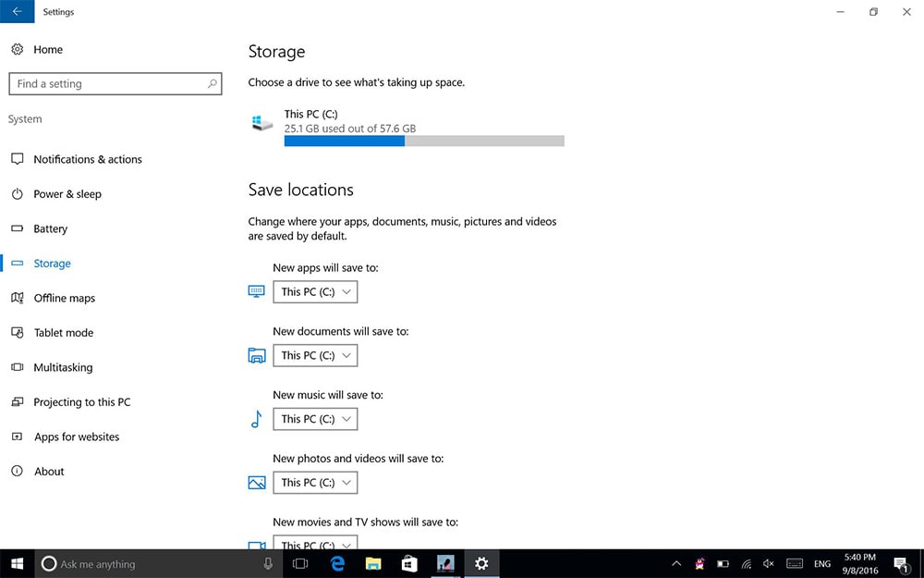This screenshot has height=578, width=924.
Task: Open the Windows Store taskbar icon
Action: point(409,563)
